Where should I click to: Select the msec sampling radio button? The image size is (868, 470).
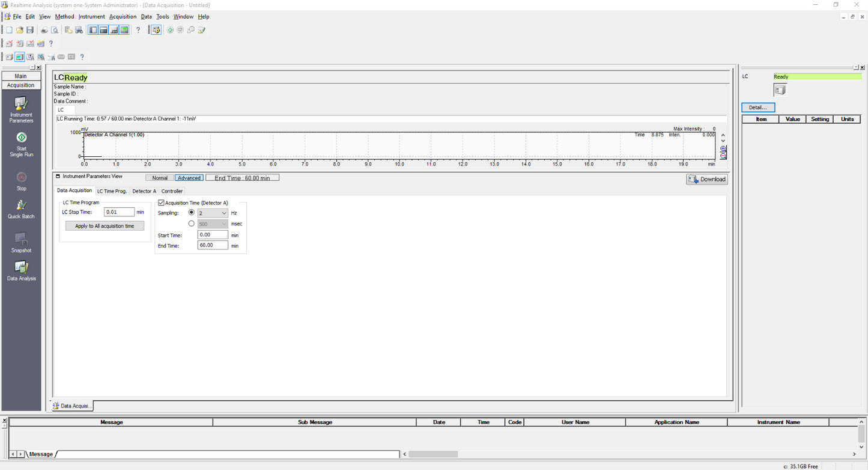tap(192, 224)
